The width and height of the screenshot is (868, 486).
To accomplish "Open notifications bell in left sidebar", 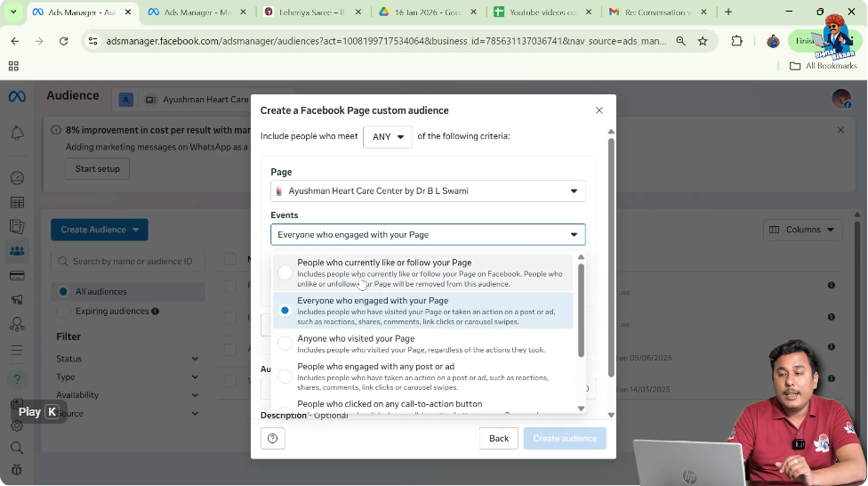I will 17,133.
